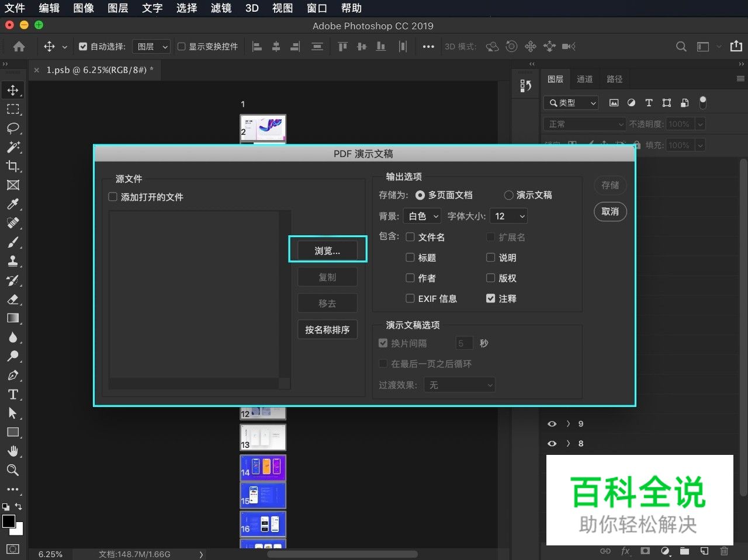Select the Brush tool
The width and height of the screenshot is (748, 560).
[13, 242]
